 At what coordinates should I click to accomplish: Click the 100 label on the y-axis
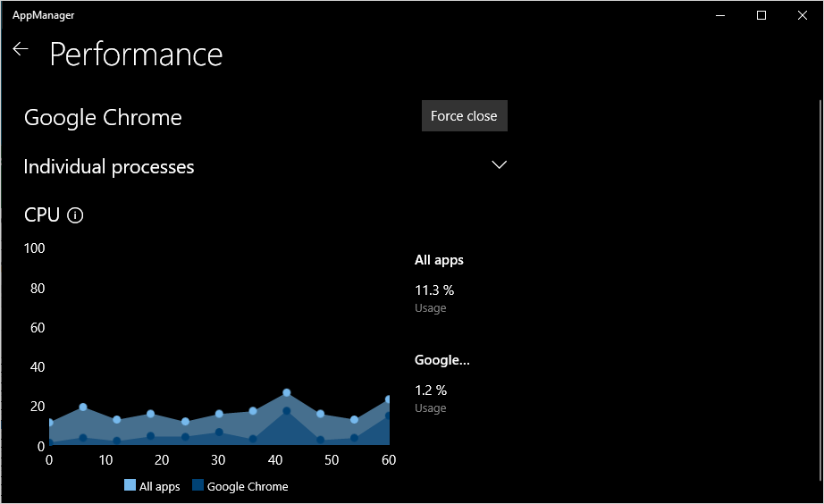[x=34, y=248]
